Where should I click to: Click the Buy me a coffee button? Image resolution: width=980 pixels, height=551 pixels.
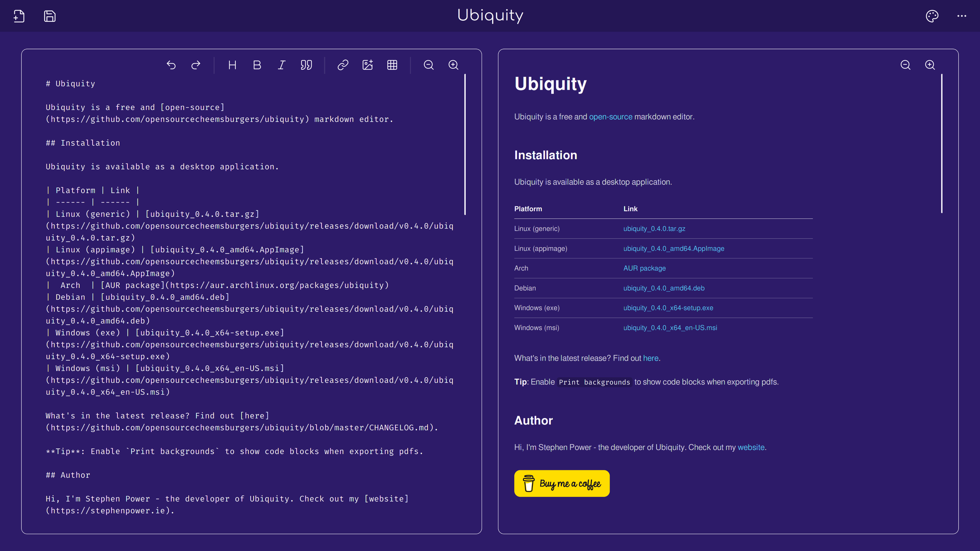561,483
